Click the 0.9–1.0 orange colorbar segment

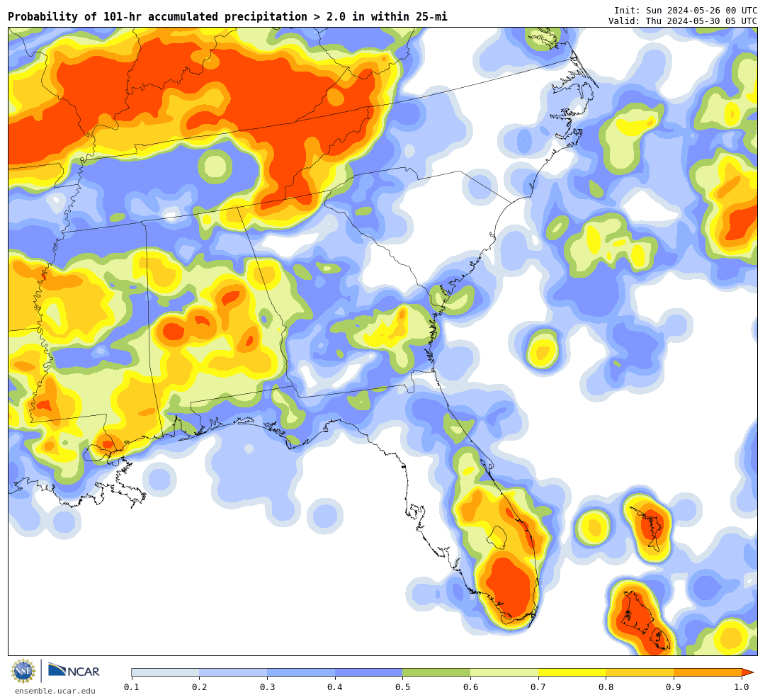[708, 672]
